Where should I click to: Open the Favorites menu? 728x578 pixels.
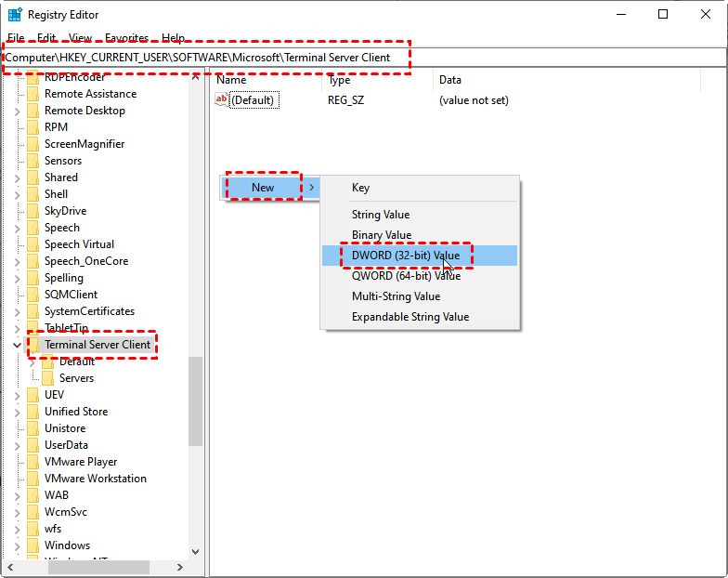(126, 38)
